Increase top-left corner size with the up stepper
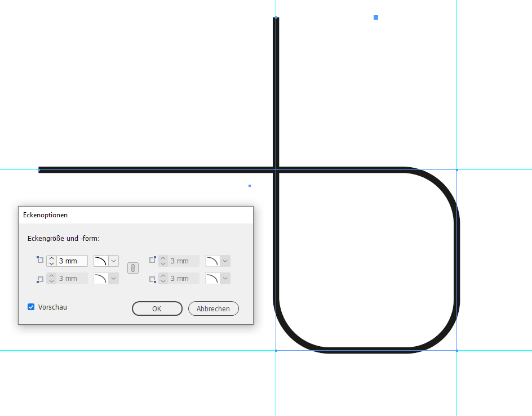The width and height of the screenshot is (532, 416). (x=51, y=258)
